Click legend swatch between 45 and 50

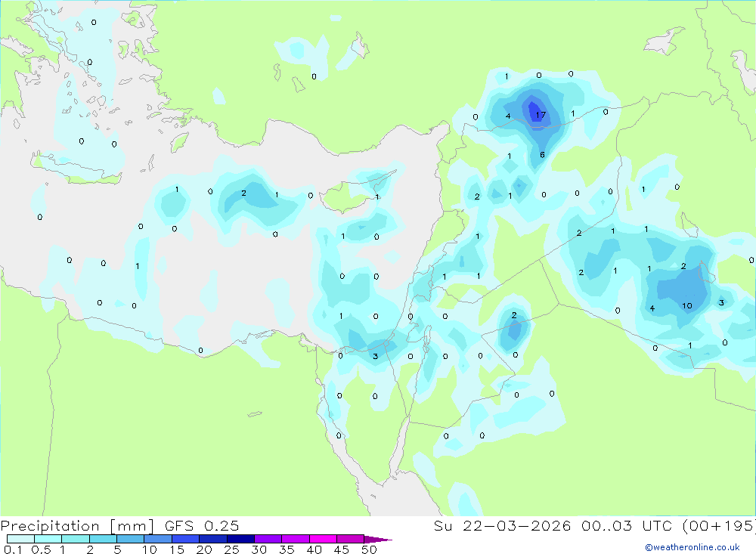coord(351,539)
